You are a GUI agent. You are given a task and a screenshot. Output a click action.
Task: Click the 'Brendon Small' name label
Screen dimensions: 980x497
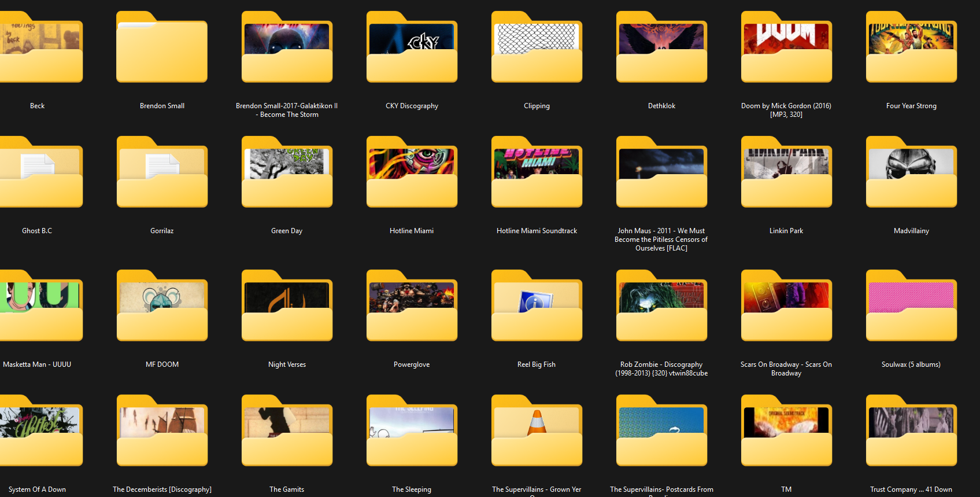point(162,106)
